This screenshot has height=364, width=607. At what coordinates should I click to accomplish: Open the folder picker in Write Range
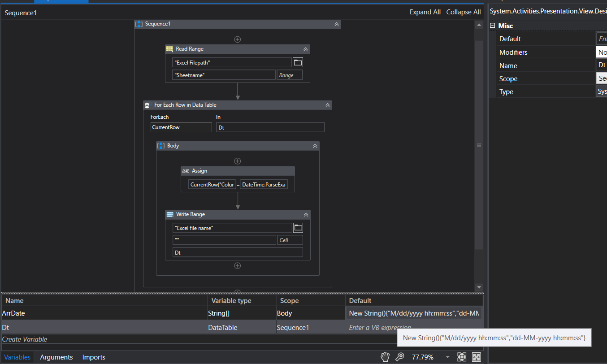[x=298, y=227]
